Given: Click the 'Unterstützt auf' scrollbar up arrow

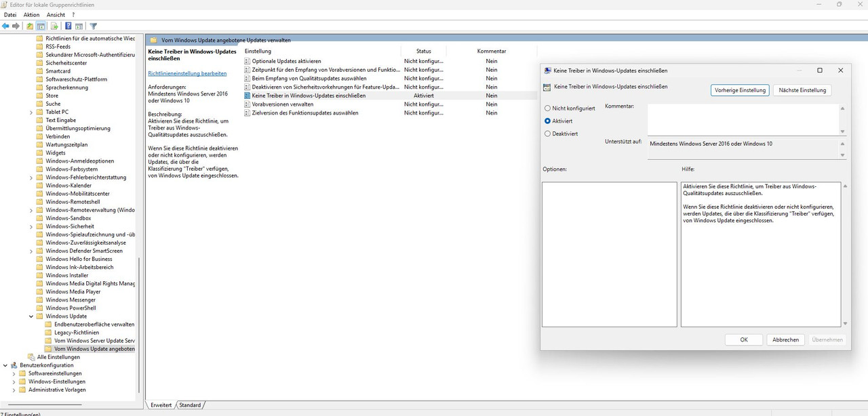Looking at the screenshot, I should click(843, 144).
